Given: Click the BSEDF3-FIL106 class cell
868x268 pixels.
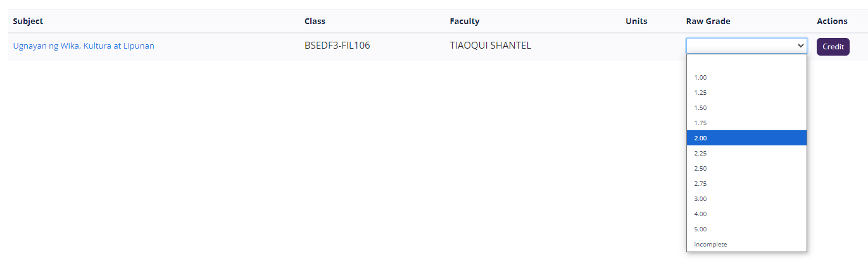Looking at the screenshot, I should tap(337, 46).
